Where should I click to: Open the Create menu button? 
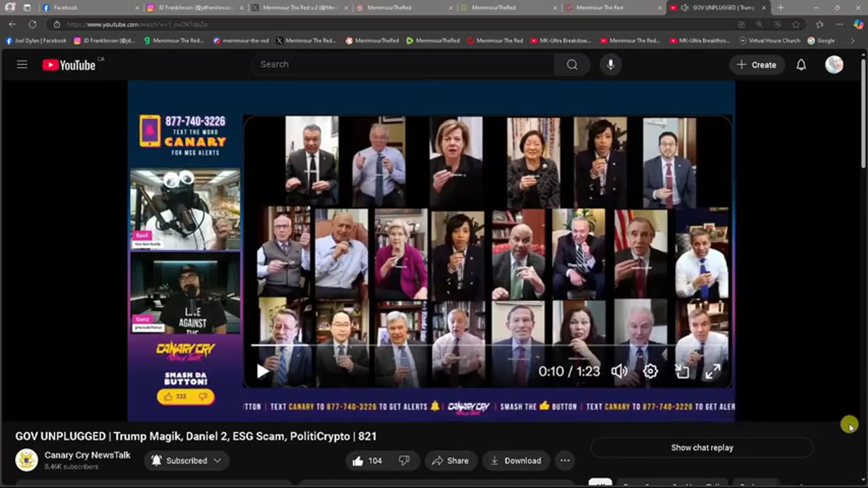(x=757, y=65)
